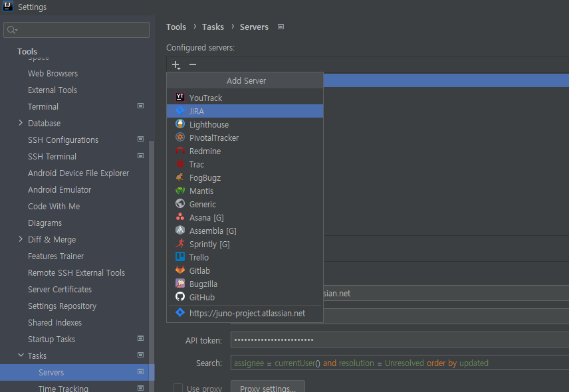This screenshot has height=392, width=569.
Task: Click the project-level icon beside Terminal
Action: pos(140,106)
